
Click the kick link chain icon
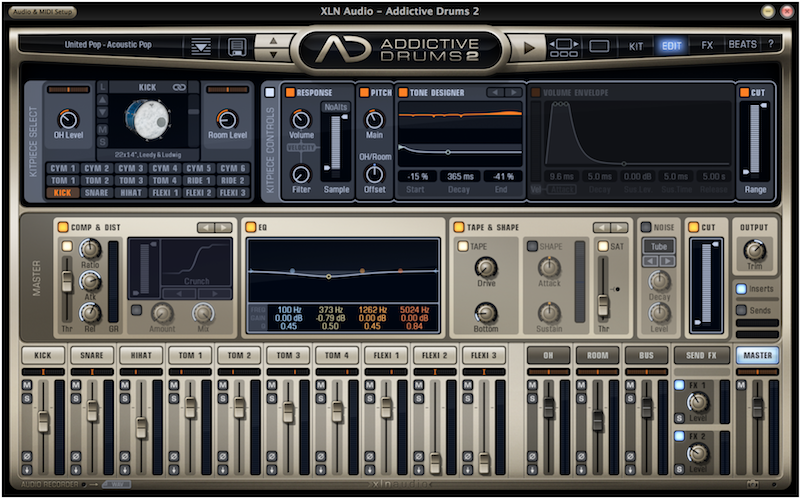click(x=179, y=88)
